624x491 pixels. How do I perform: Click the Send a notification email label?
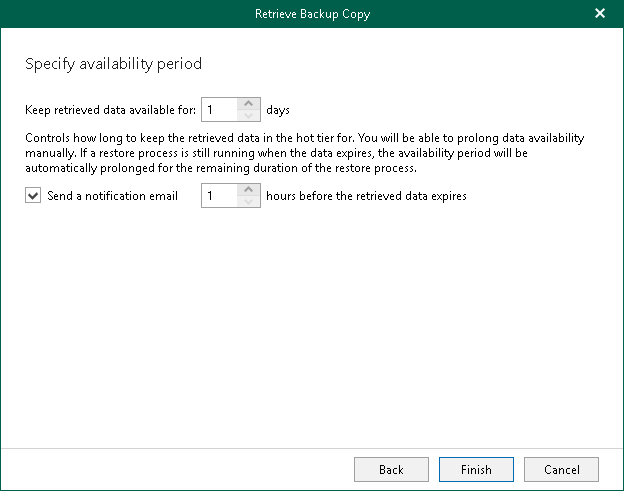112,196
